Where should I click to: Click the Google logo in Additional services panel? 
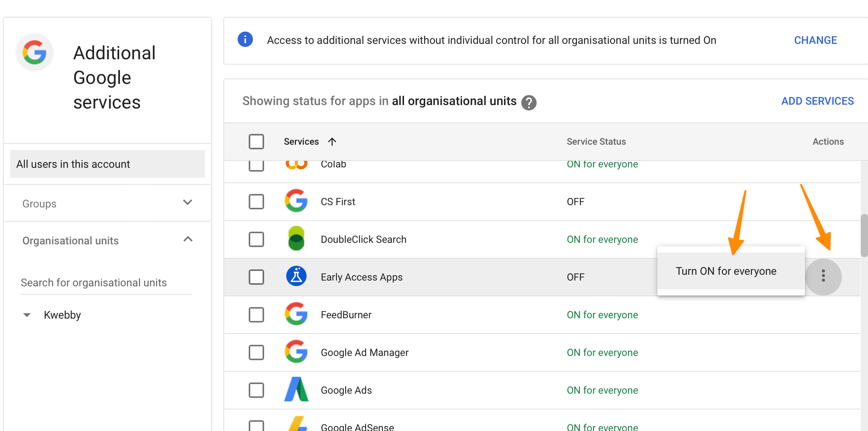(x=35, y=52)
